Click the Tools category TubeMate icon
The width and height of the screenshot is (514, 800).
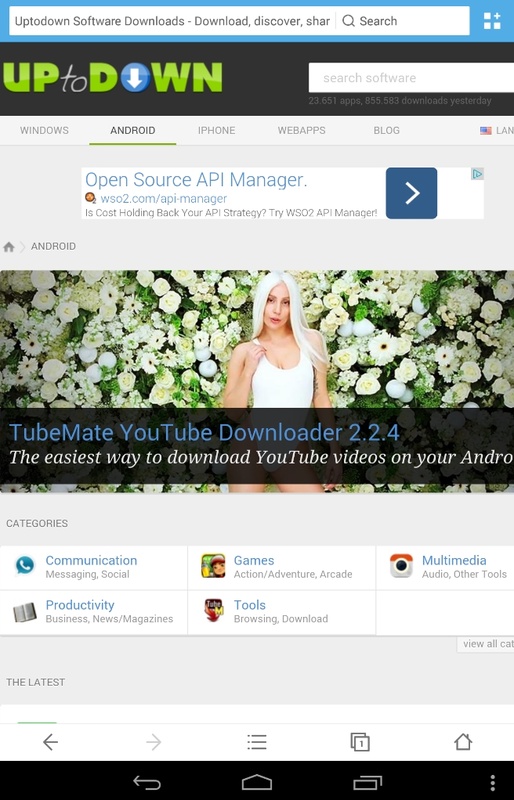pos(214,610)
